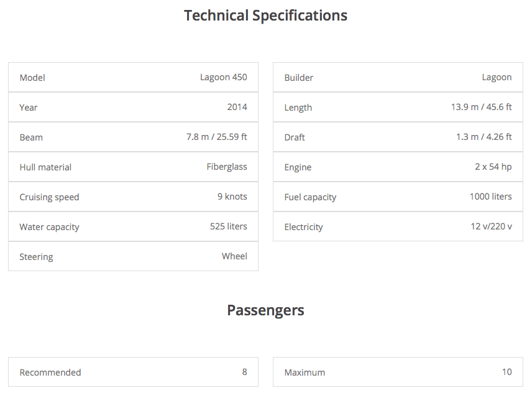532x403 pixels.
Task: Click the Wheel steering value
Action: pos(234,256)
